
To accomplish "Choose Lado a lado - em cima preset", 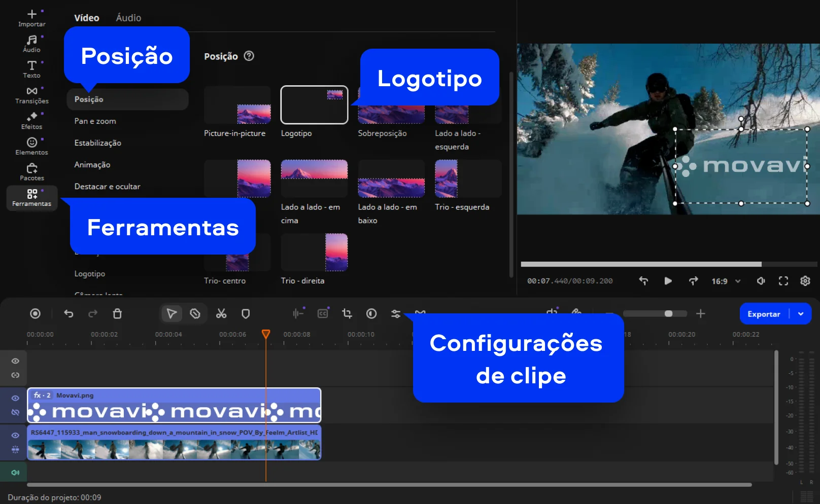I will click(x=314, y=178).
